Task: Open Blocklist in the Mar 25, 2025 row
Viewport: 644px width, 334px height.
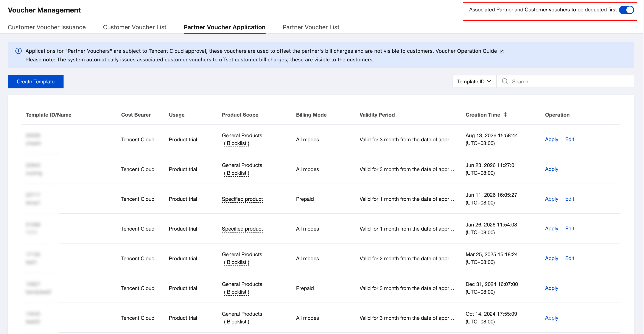Action: pos(236,262)
